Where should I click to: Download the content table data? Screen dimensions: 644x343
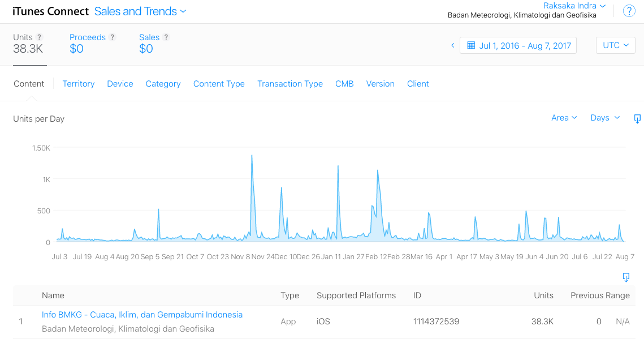coord(626,277)
